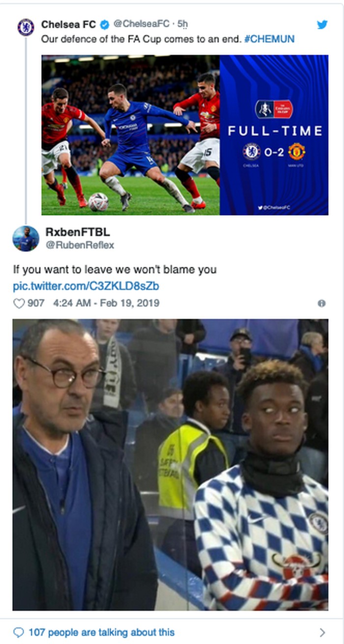This screenshot has width=344, height=644.
Task: Click the Twitter bird logo icon
Action: [322, 25]
